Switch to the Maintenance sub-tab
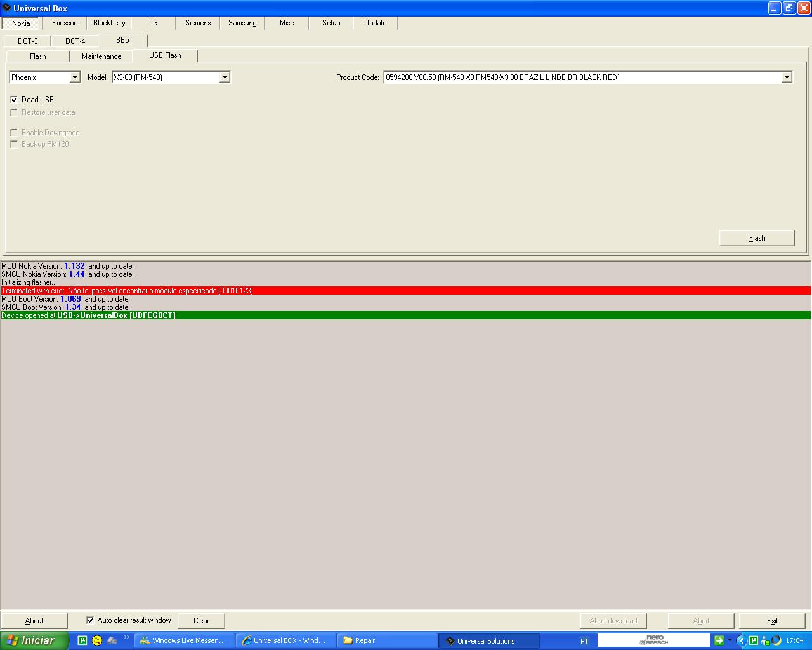 pos(101,56)
